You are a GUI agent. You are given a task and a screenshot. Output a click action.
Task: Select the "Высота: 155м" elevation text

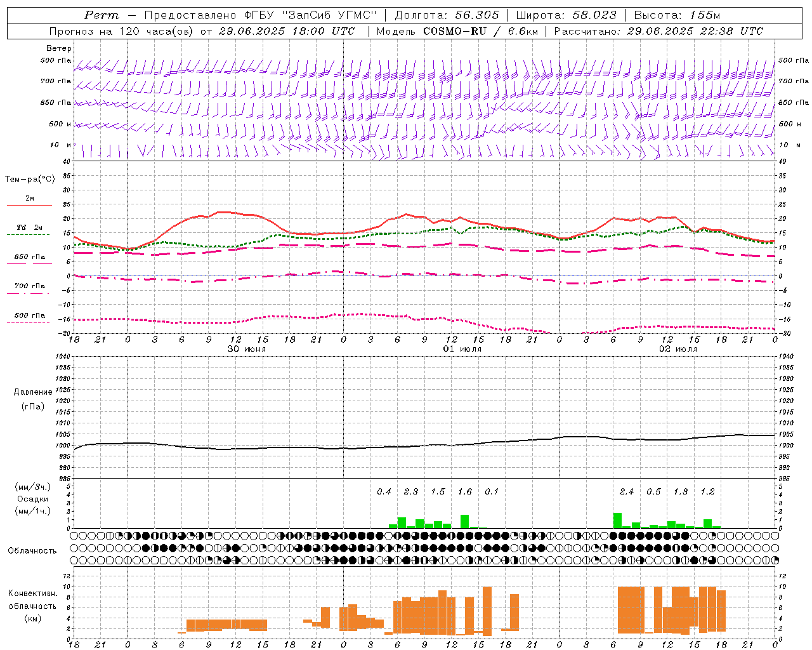tap(678, 15)
